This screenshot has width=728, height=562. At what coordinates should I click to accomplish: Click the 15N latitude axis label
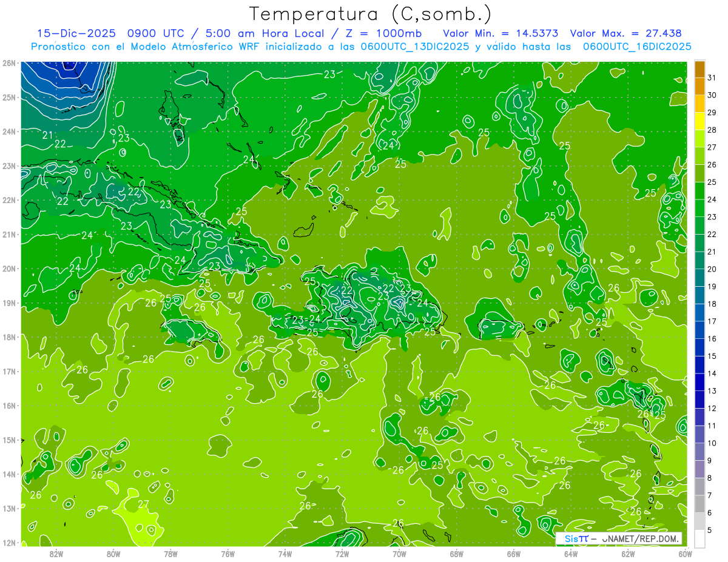pyautogui.click(x=8, y=440)
